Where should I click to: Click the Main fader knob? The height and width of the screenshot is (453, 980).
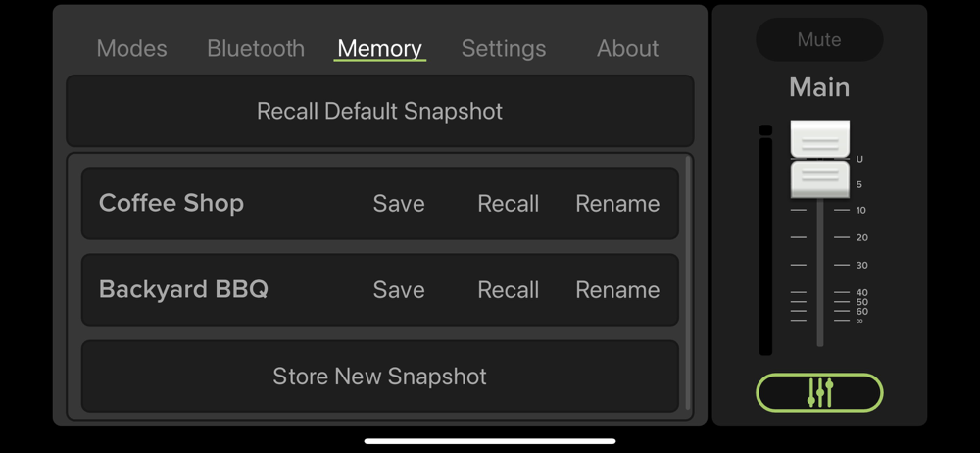click(820, 159)
